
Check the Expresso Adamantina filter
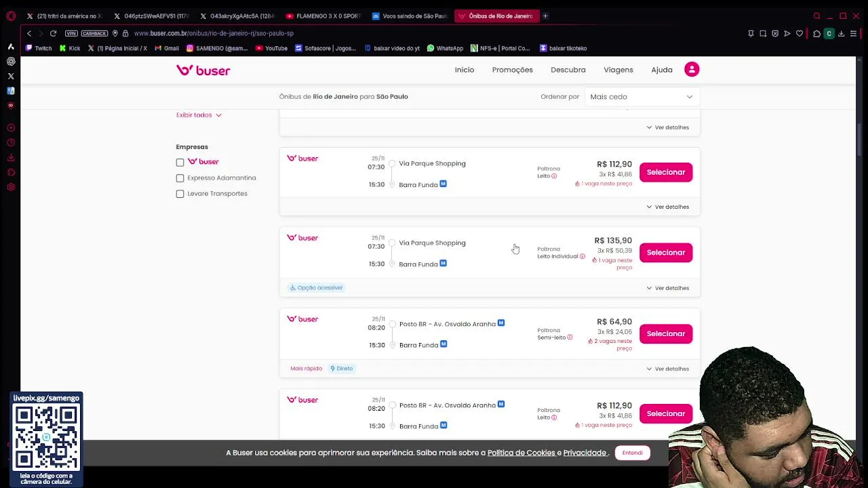(x=180, y=178)
